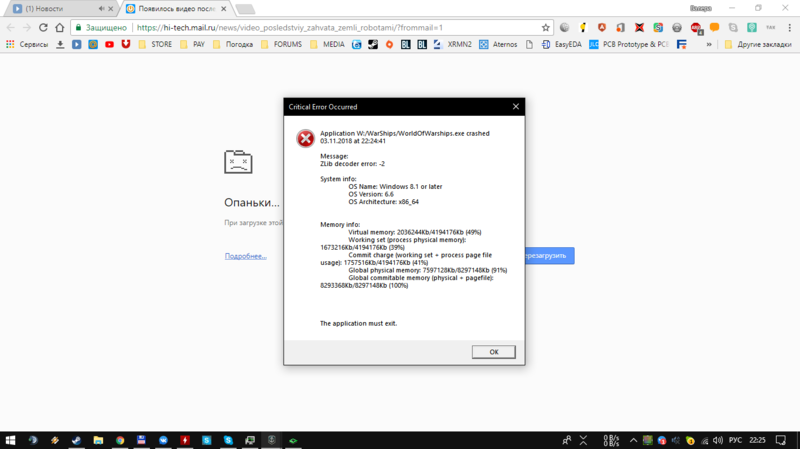Screen dimensions: 800x449
Task: Mute audio on the Новости tab
Action: (101, 9)
